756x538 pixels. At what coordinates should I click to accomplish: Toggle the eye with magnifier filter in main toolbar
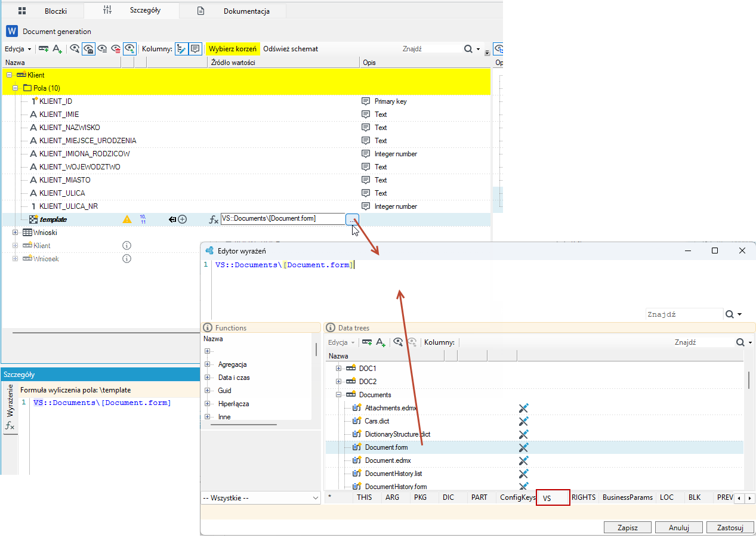75,49
